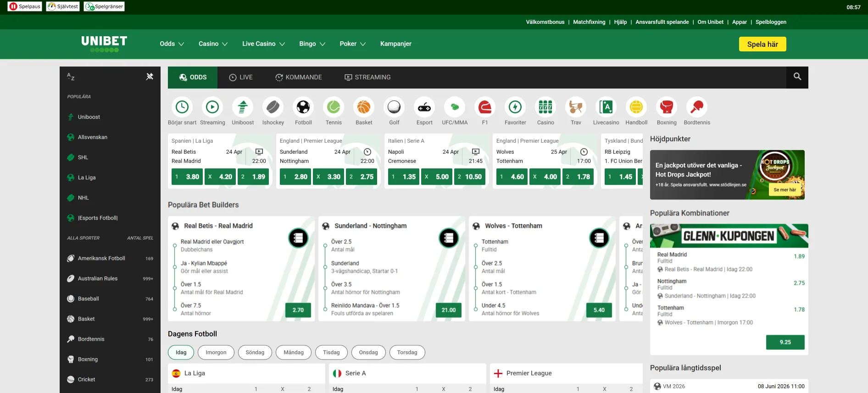Open the Livecasino cards icon
868x393 pixels.
point(606,107)
